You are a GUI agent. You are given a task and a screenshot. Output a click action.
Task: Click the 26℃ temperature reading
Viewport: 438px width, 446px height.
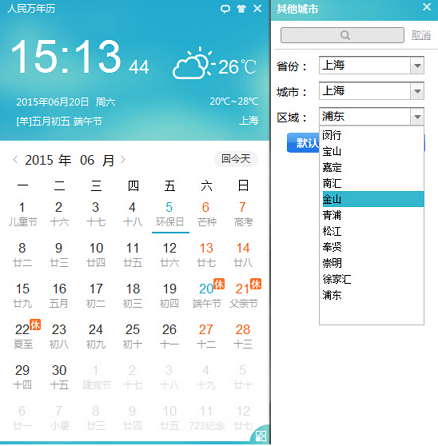237,67
